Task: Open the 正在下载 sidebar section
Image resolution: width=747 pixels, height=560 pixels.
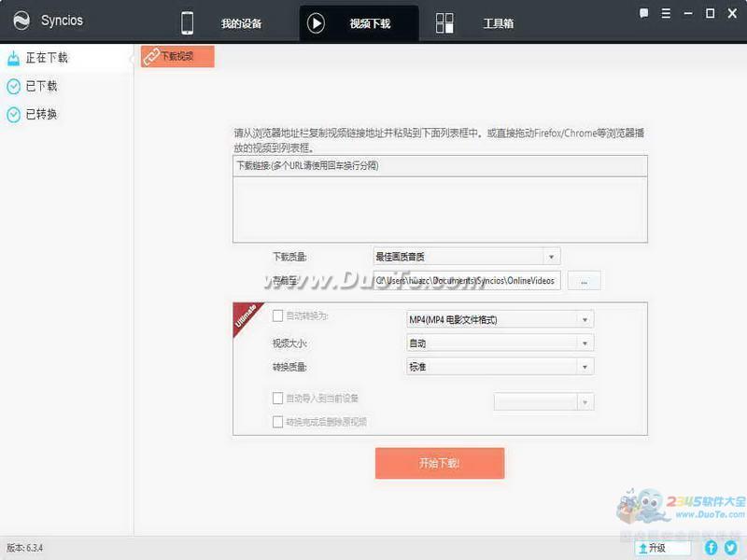Action: click(x=66, y=58)
